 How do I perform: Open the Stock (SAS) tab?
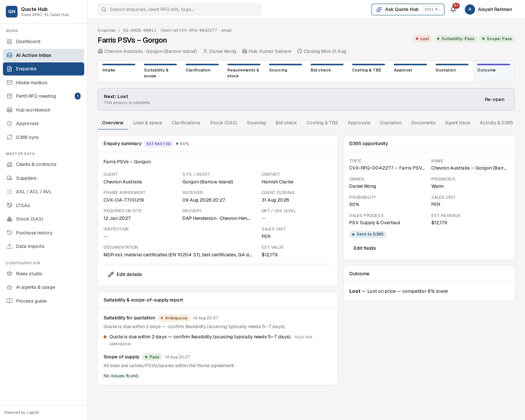pyautogui.click(x=224, y=123)
